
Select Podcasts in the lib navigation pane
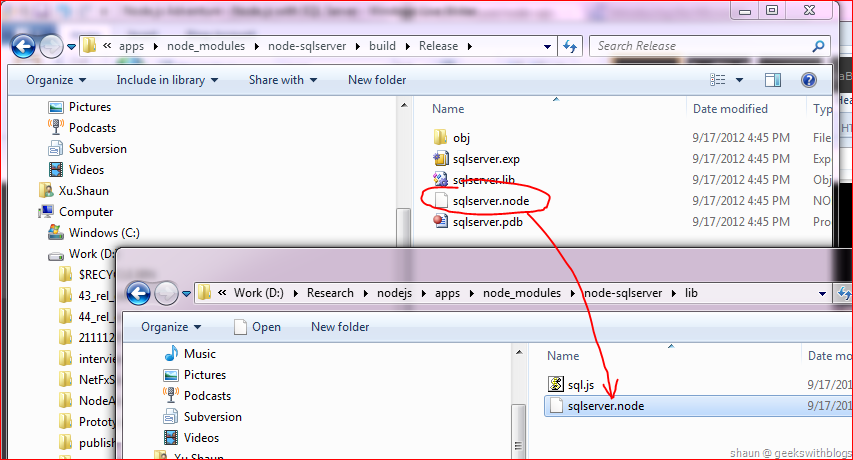click(x=197, y=396)
